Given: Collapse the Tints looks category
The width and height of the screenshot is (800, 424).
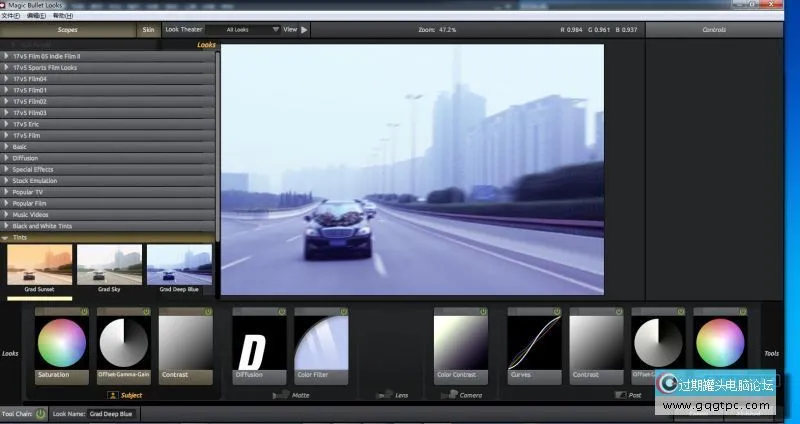Looking at the screenshot, I should 110,238.
